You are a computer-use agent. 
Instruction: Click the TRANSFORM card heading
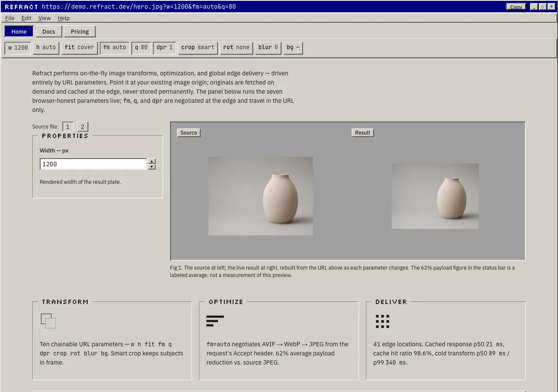pyautogui.click(x=65, y=302)
